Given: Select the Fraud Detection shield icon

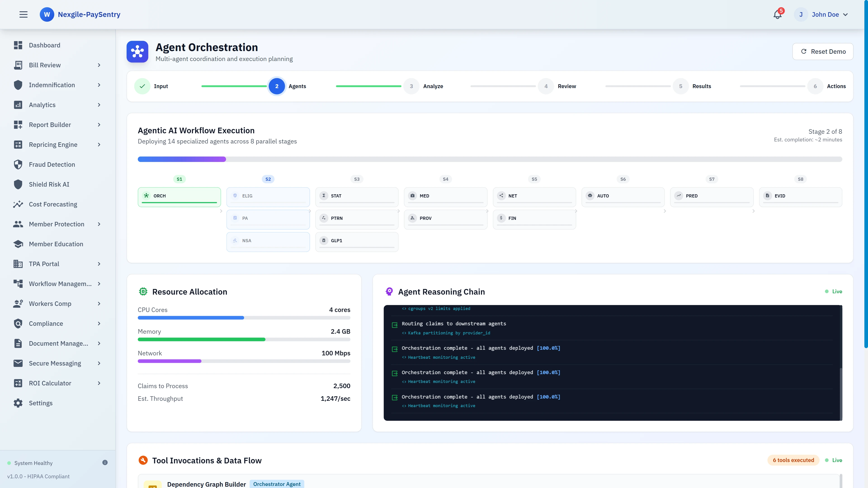Looking at the screenshot, I should [x=18, y=164].
